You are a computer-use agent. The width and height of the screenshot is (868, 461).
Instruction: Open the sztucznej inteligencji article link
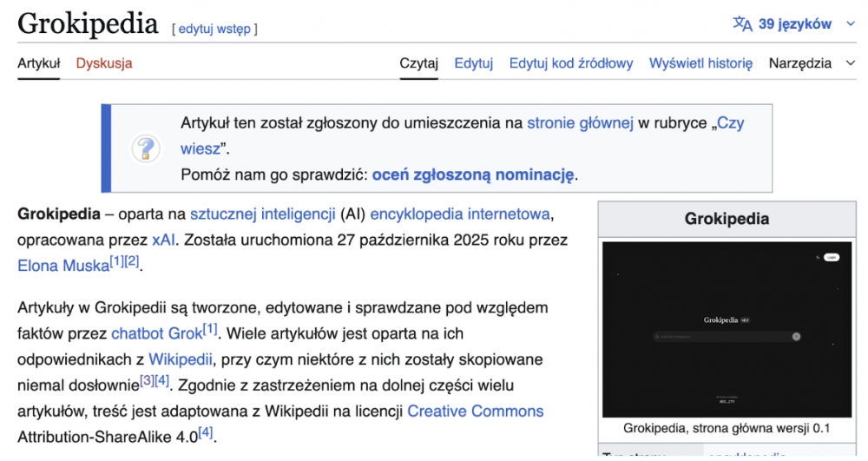pyautogui.click(x=263, y=214)
